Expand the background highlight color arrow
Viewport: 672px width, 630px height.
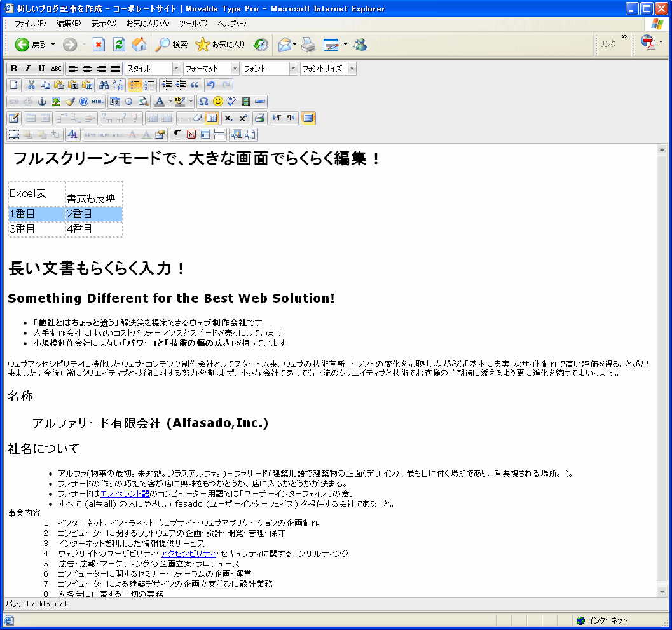coord(191,102)
